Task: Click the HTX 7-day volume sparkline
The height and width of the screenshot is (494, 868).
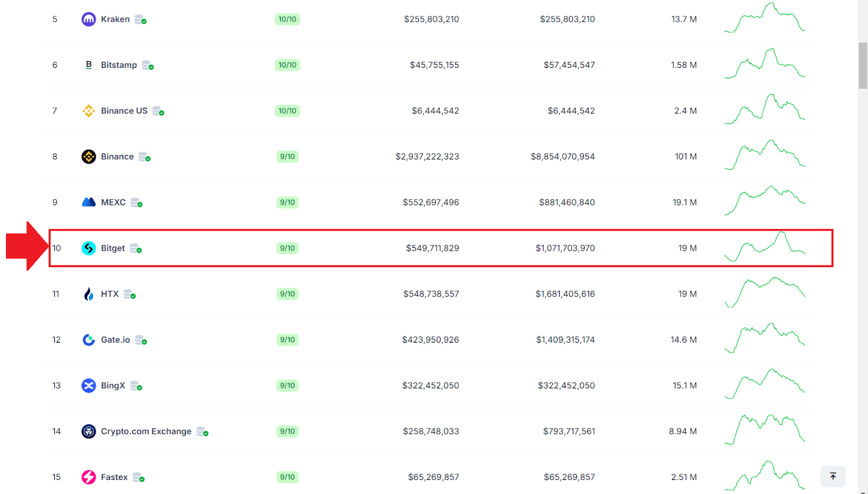Action: click(764, 292)
